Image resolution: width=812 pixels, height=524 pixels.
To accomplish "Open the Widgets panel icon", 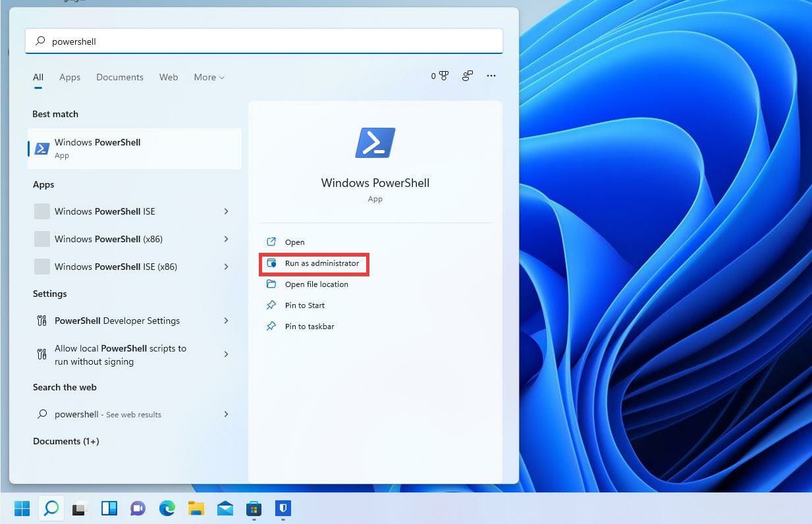I will [109, 508].
